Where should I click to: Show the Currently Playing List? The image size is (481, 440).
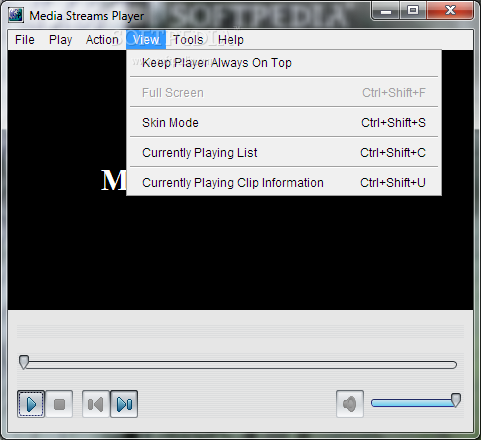click(284, 153)
